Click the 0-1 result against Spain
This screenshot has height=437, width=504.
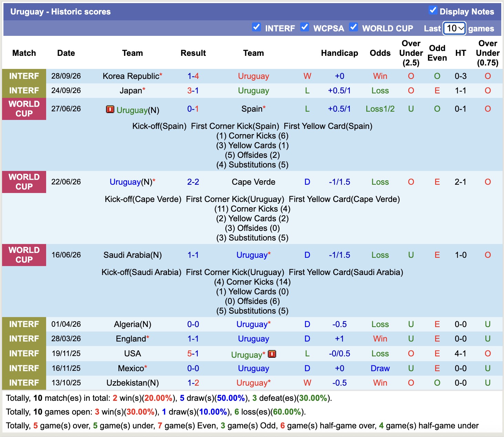(x=193, y=109)
